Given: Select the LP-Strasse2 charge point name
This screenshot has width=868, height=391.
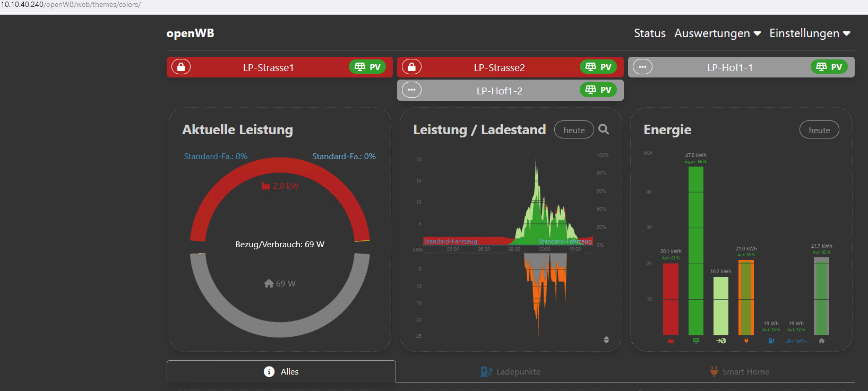Looking at the screenshot, I should click(x=500, y=67).
